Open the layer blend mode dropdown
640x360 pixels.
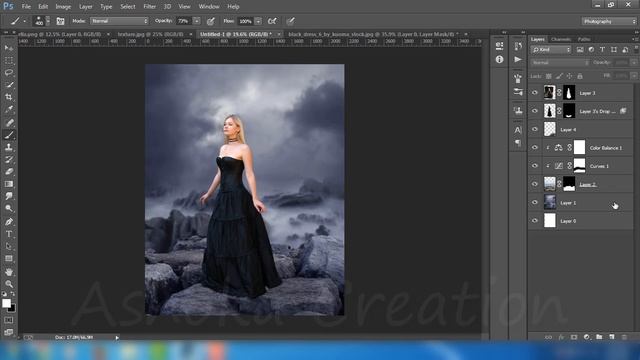click(560, 62)
